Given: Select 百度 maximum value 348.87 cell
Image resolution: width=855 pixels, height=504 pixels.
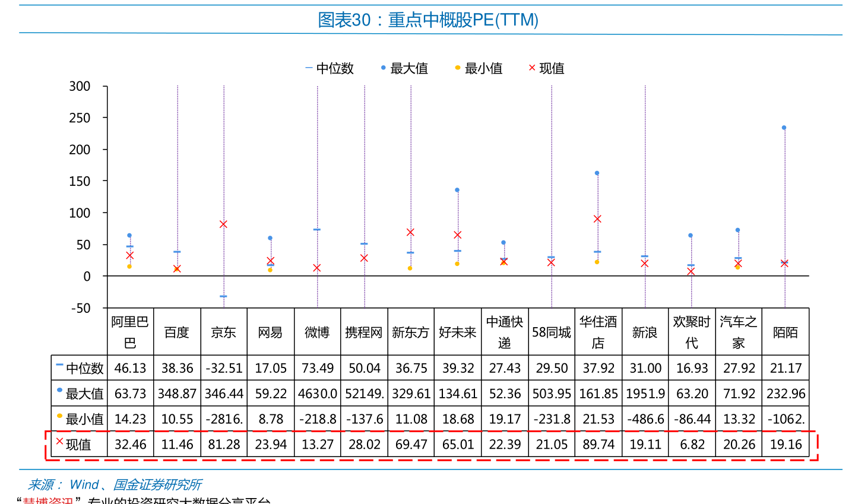Looking at the screenshot, I should [x=178, y=394].
